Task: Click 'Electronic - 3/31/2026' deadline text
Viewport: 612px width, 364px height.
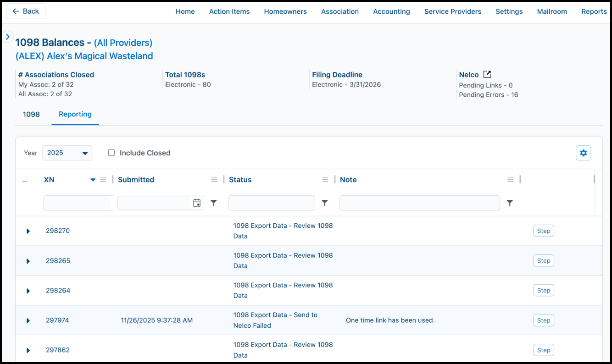Action: (x=346, y=84)
